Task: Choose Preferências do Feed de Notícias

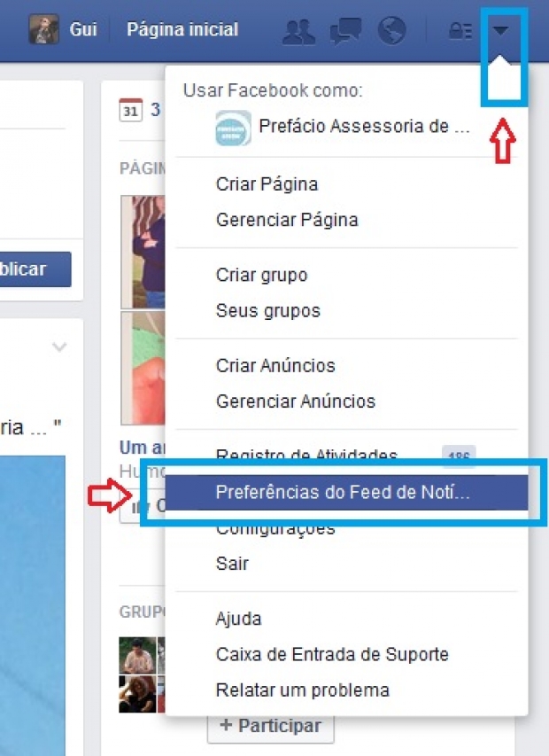Action: click(x=346, y=492)
